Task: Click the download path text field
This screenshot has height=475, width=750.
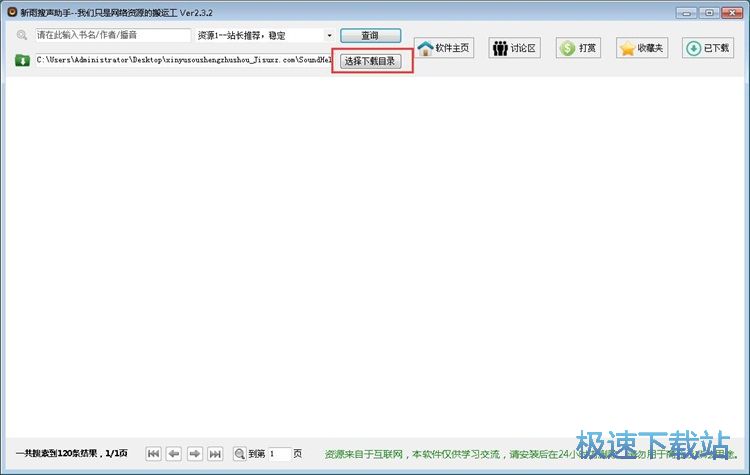Action: pyautogui.click(x=184, y=60)
